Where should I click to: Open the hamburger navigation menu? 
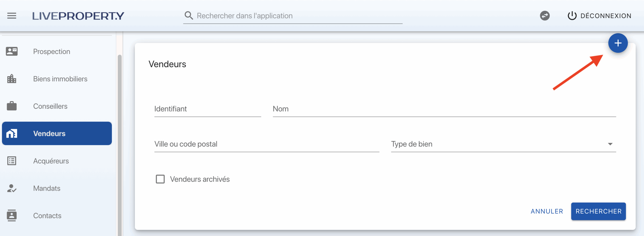pyautogui.click(x=12, y=16)
